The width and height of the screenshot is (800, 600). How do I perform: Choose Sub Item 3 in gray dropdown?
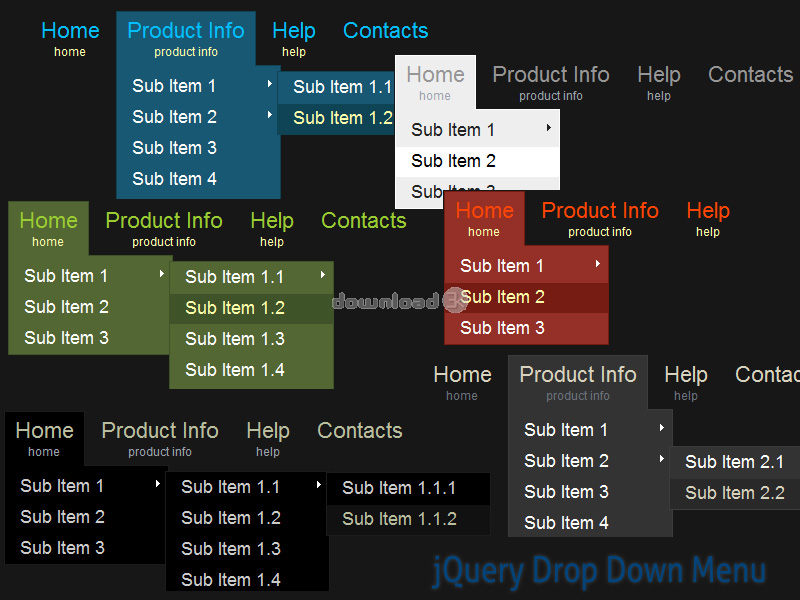tap(591, 492)
